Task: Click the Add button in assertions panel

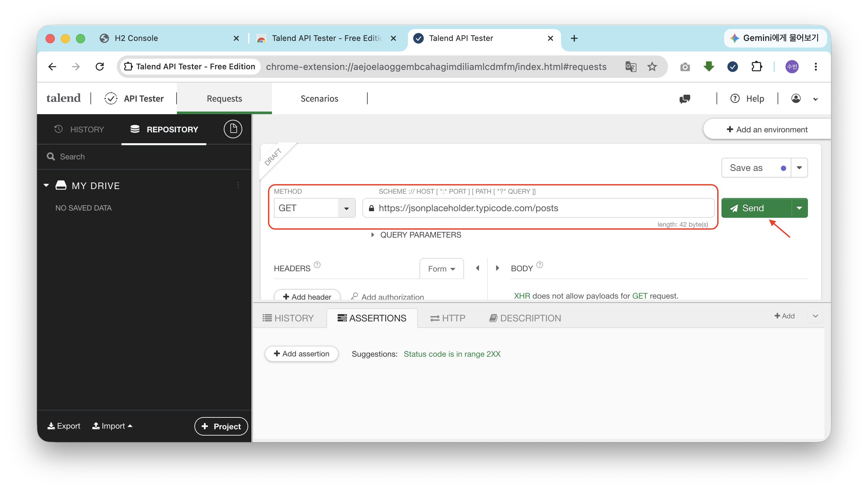Action: click(x=785, y=316)
